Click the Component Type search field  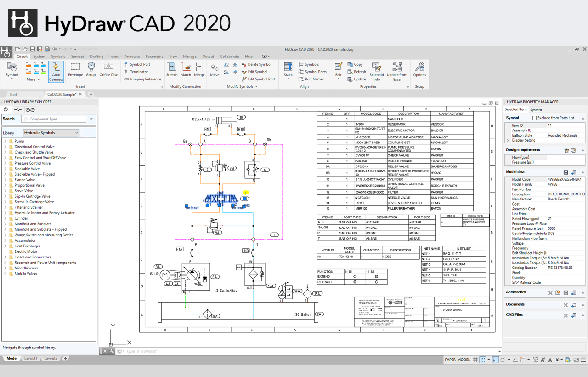click(x=54, y=119)
